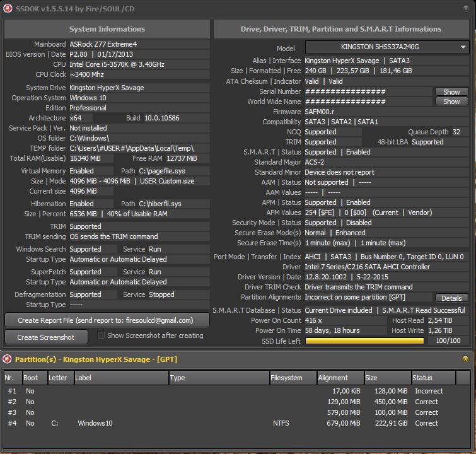Close the SSDOK main window
The width and height of the screenshot is (476, 454).
tap(466, 8)
